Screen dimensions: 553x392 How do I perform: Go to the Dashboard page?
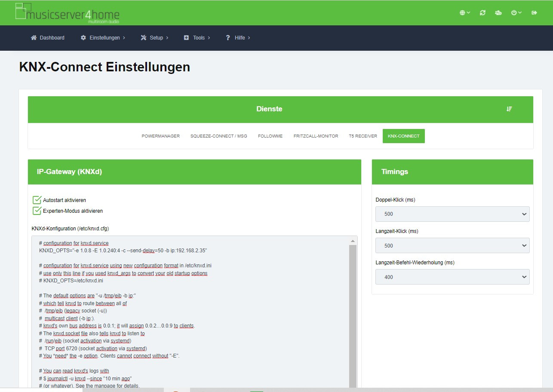pyautogui.click(x=48, y=38)
